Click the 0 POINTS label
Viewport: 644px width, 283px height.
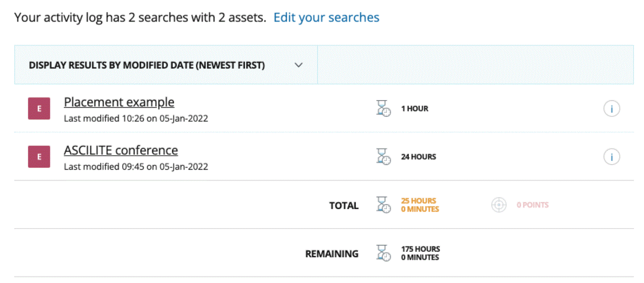click(533, 205)
